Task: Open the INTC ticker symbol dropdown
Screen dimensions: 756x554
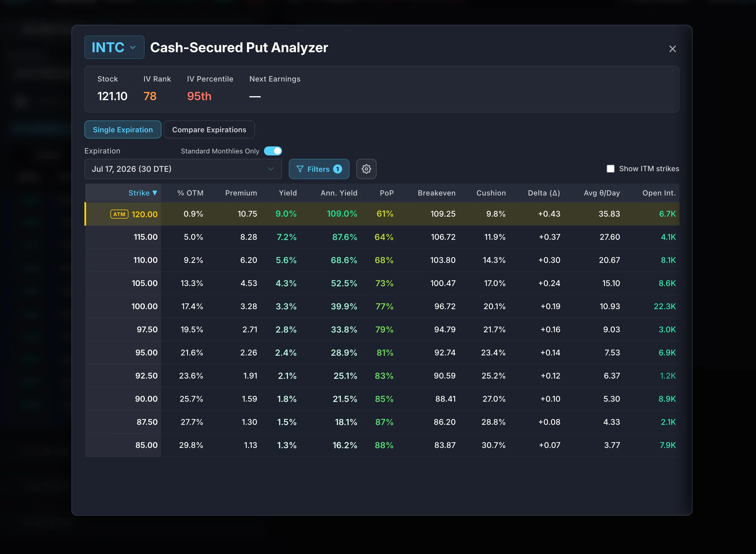Action: [114, 47]
